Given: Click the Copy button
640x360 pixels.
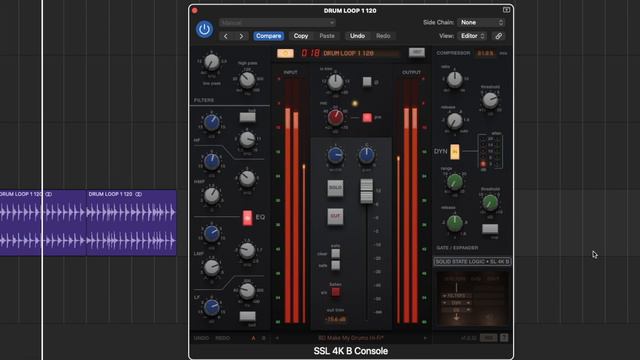Looking at the screenshot, I should (301, 36).
